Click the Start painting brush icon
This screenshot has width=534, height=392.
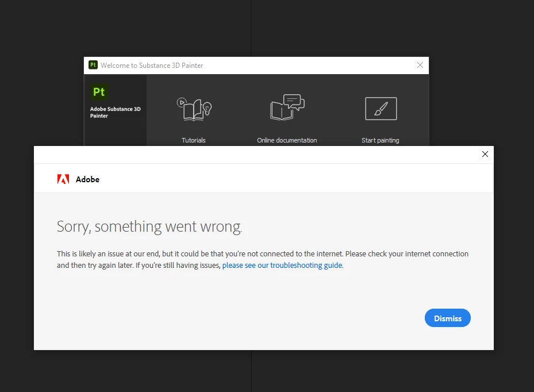coord(381,109)
